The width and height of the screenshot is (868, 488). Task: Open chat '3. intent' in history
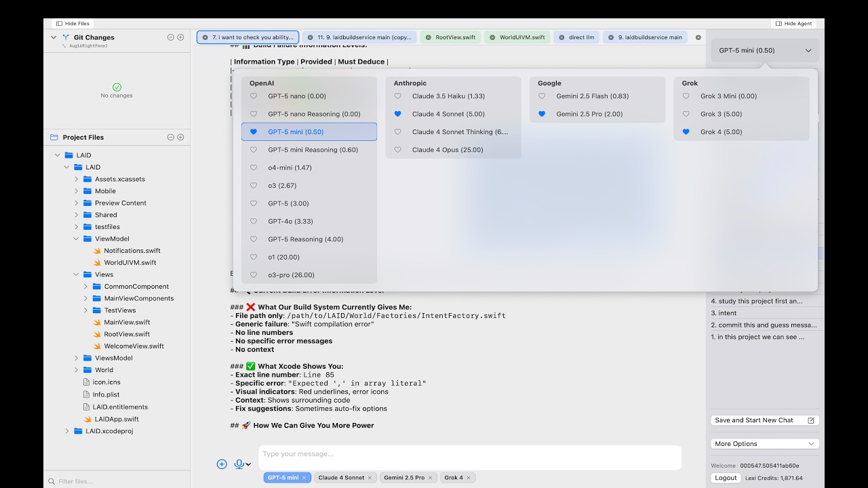coord(724,313)
